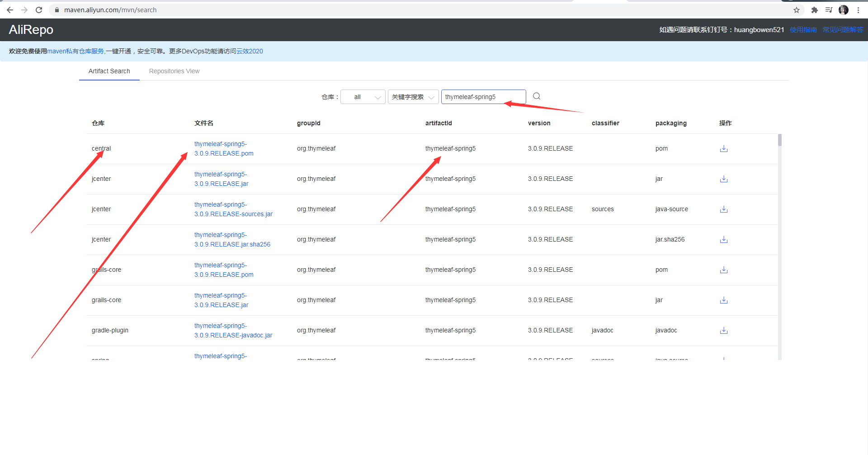Click the 'jar.sha256' packaging cell

(x=670, y=239)
